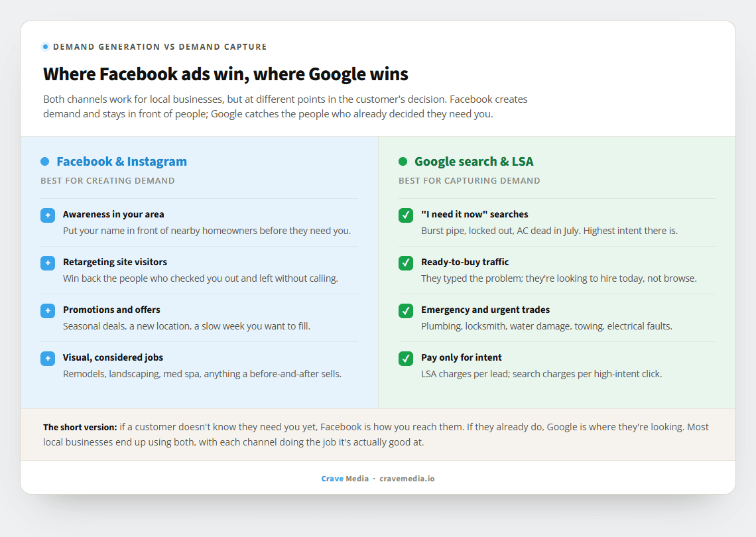Click the title Where Facebook ads win, where Google wins
756x537 pixels.
225,74
